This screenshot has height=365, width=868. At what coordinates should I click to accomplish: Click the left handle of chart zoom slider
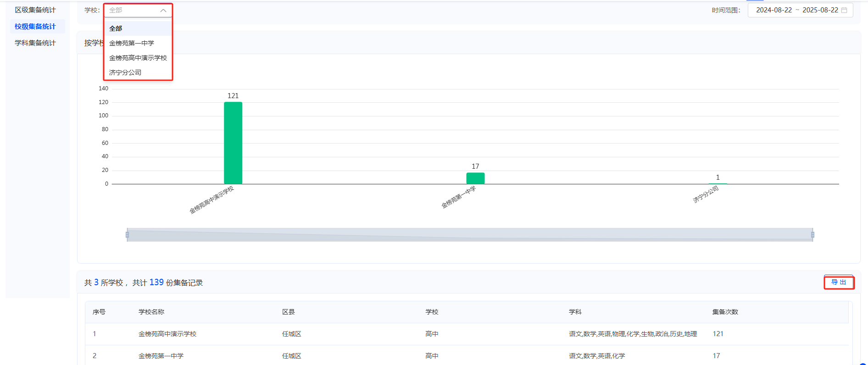127,235
